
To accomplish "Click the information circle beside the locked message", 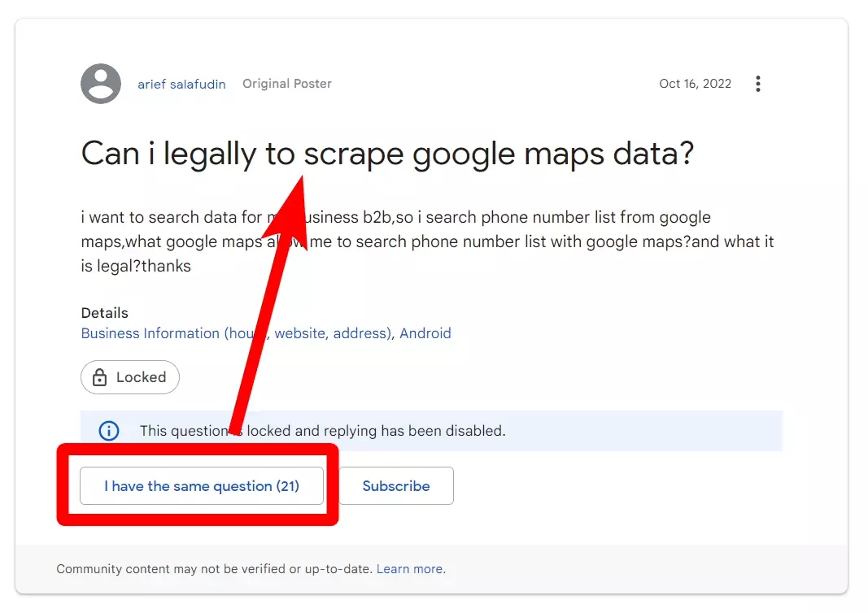I will (108, 431).
